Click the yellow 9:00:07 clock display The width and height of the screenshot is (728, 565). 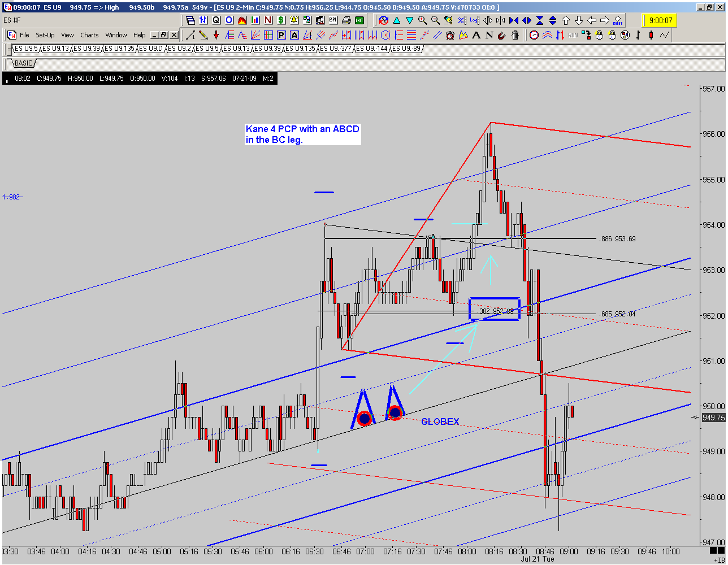click(659, 20)
